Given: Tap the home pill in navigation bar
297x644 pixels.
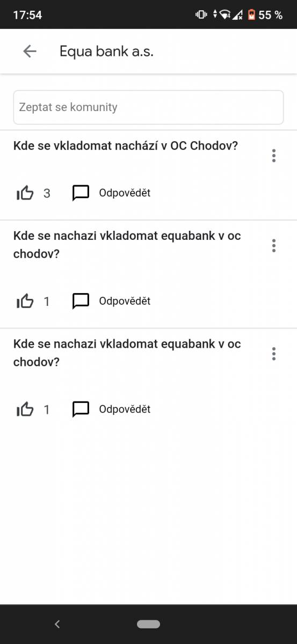Looking at the screenshot, I should (149, 624).
